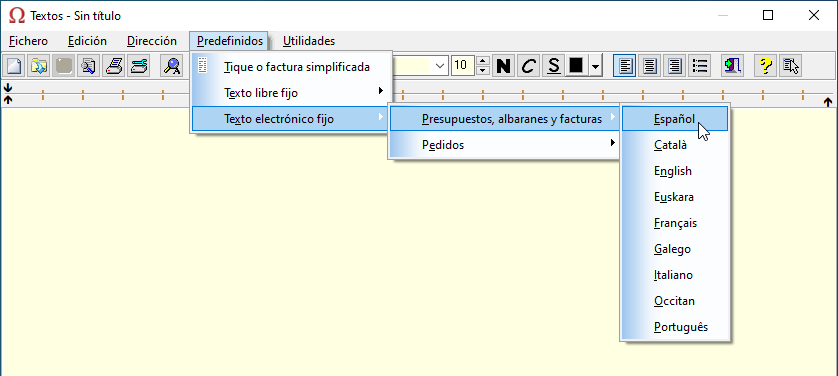Select Português language template
The width and height of the screenshot is (838, 376).
tap(675, 327)
